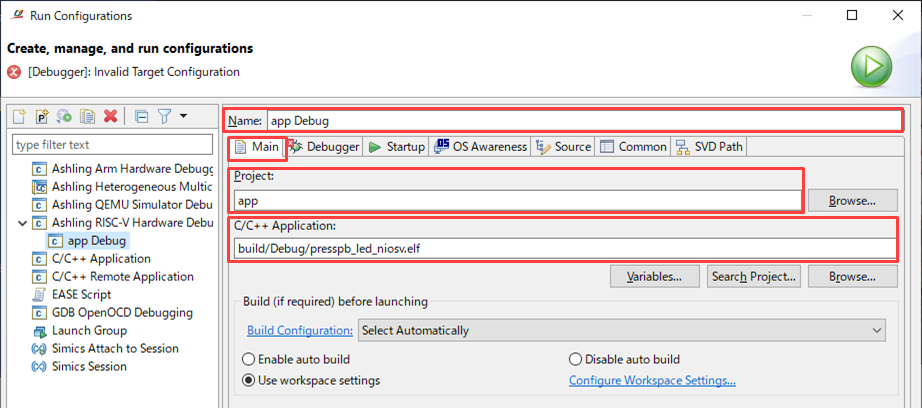Collapse the Ashling RISC-V Hardware Debug node
This screenshot has width=922, height=408.
[23, 223]
